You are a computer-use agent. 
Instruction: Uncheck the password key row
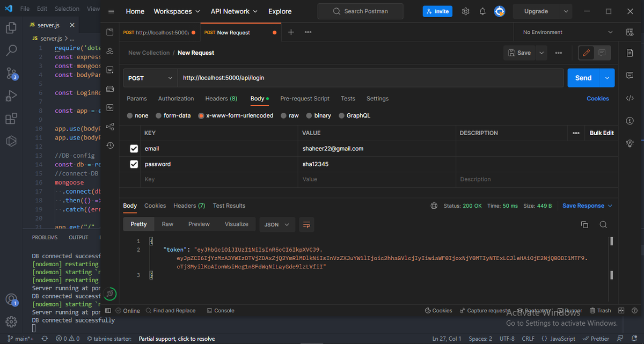coord(134,164)
